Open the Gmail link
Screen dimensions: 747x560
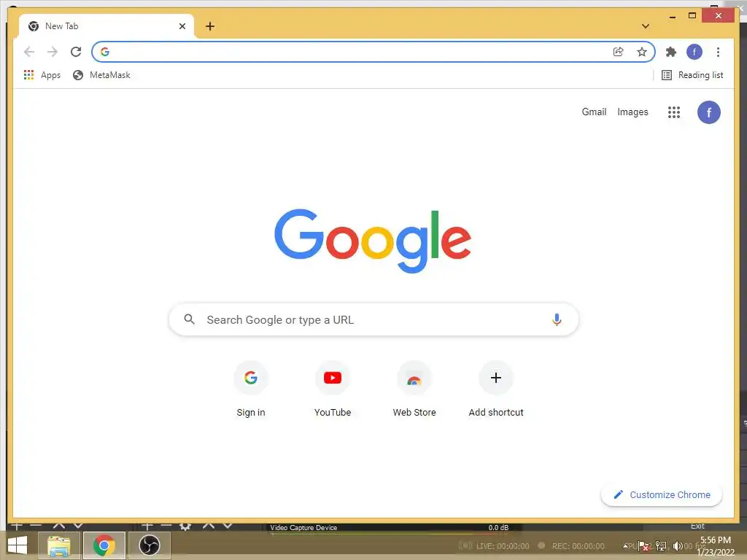point(594,112)
